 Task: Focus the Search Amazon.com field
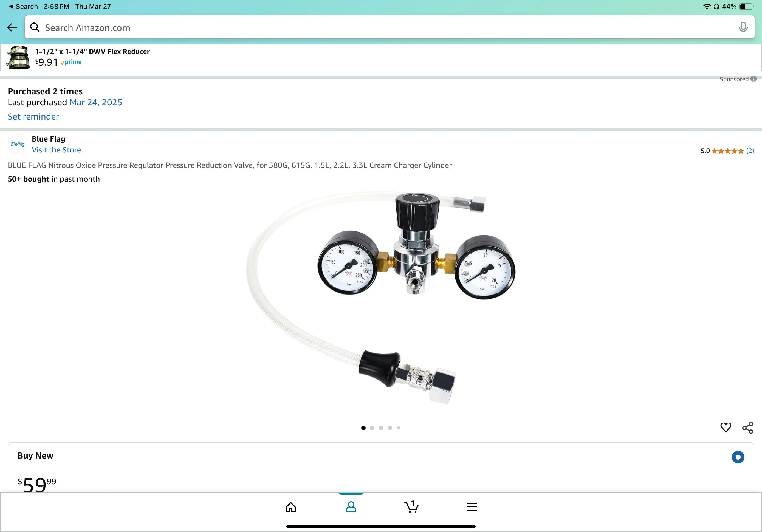tap(365, 27)
